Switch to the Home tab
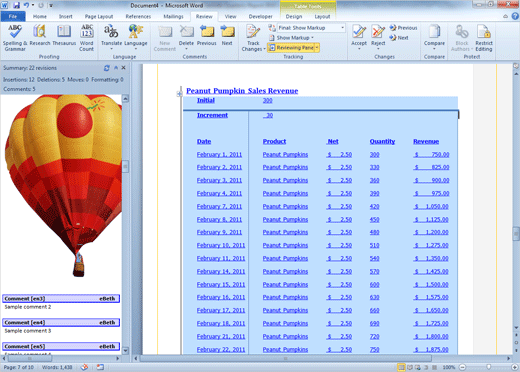 [40, 16]
